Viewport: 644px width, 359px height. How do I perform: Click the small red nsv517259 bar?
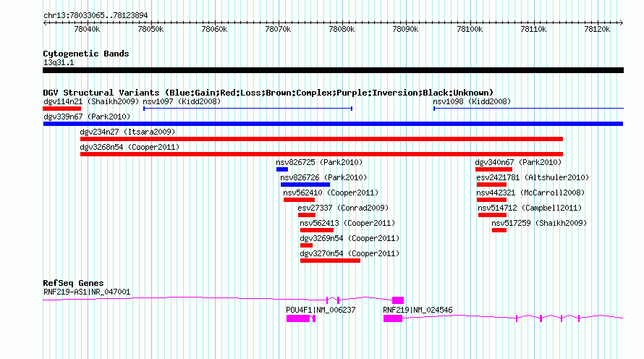tap(499, 230)
